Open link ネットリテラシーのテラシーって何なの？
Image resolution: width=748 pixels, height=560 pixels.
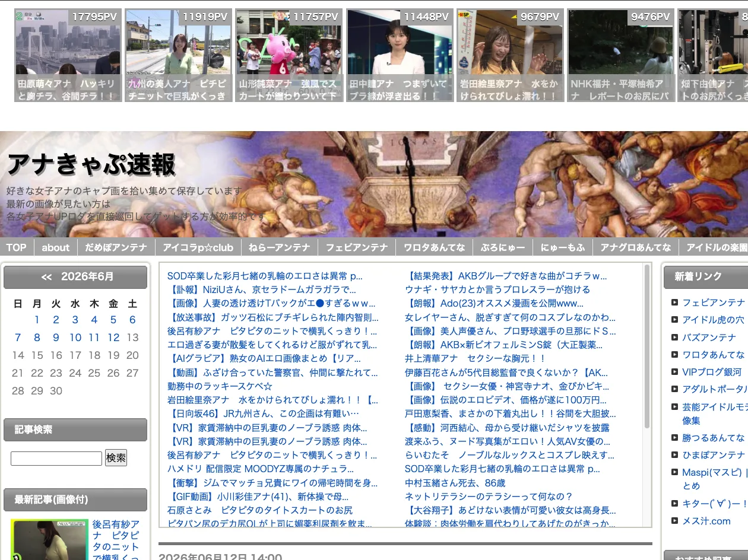tap(489, 497)
